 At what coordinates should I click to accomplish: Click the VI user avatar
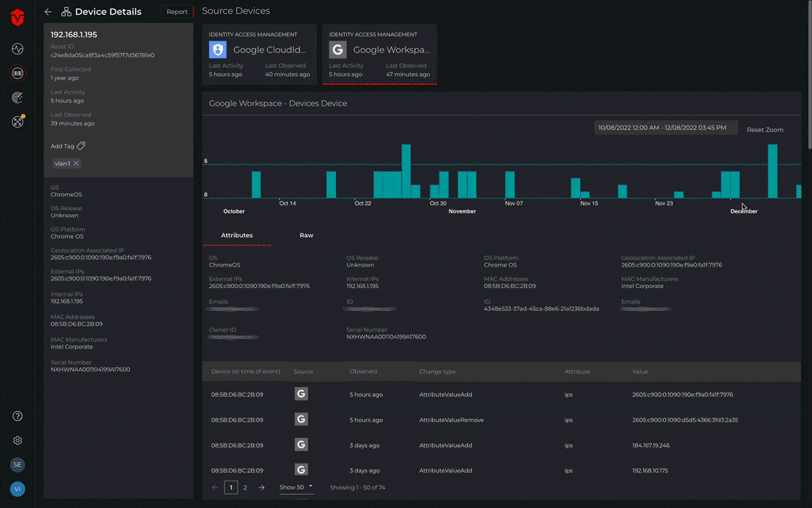(x=18, y=489)
